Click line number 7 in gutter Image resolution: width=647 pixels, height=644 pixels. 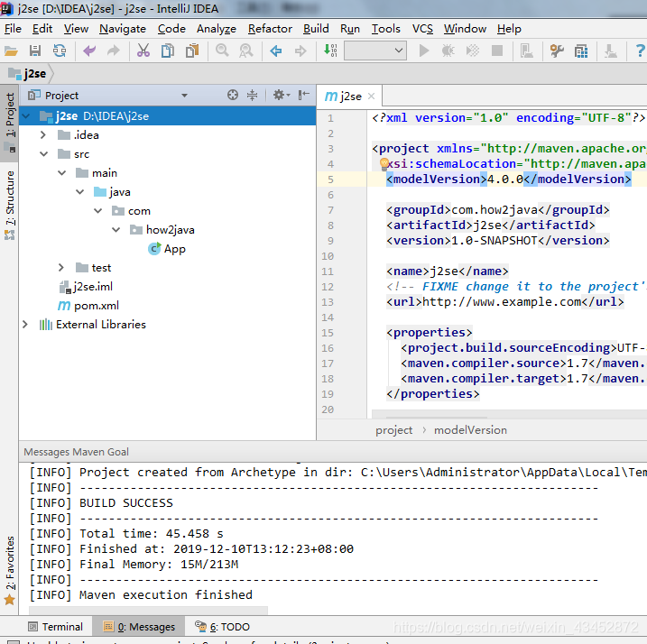coord(330,210)
